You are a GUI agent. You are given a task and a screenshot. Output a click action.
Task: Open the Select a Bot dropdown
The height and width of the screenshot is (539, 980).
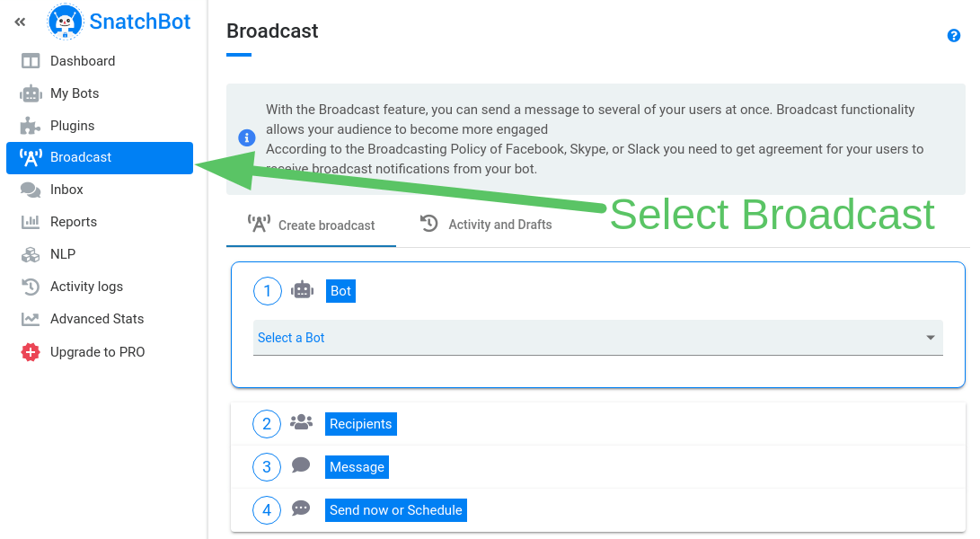[x=598, y=338]
